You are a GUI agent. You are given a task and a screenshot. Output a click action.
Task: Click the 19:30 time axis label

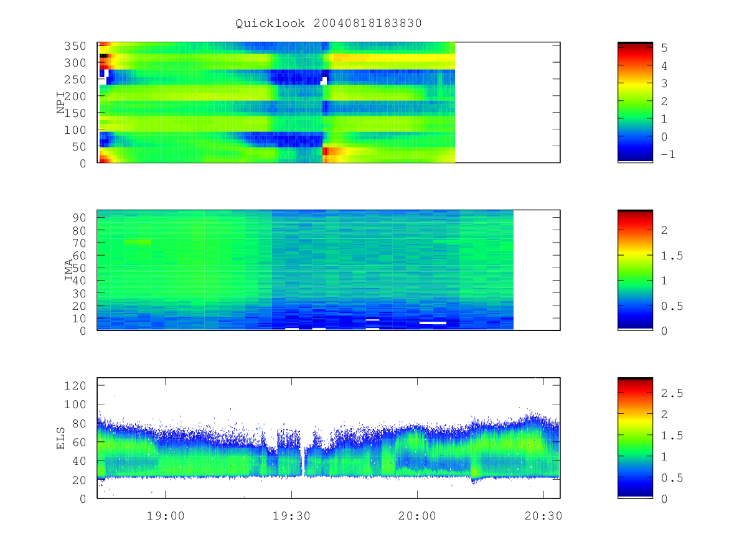click(x=291, y=516)
